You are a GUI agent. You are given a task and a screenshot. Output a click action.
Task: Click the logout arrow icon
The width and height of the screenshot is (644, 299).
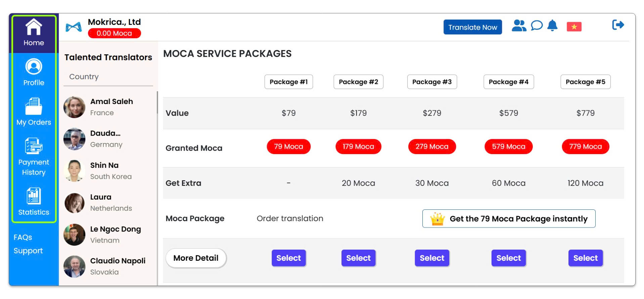[617, 25]
